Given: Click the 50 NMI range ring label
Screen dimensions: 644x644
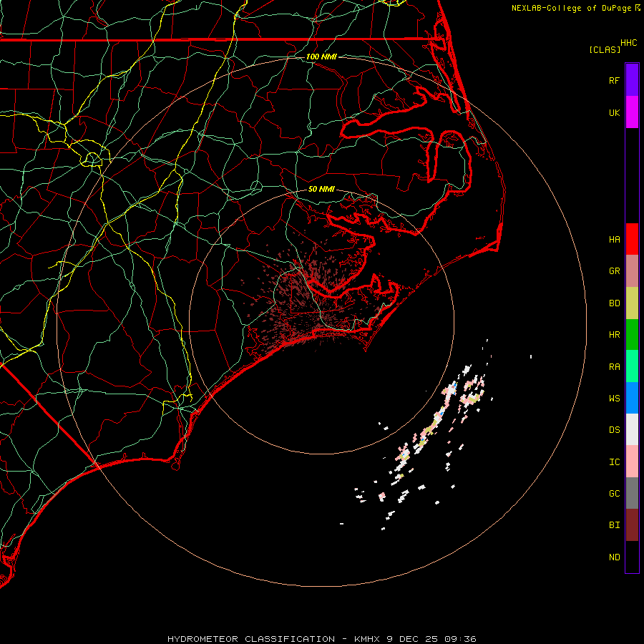Looking at the screenshot, I should [x=321, y=189].
